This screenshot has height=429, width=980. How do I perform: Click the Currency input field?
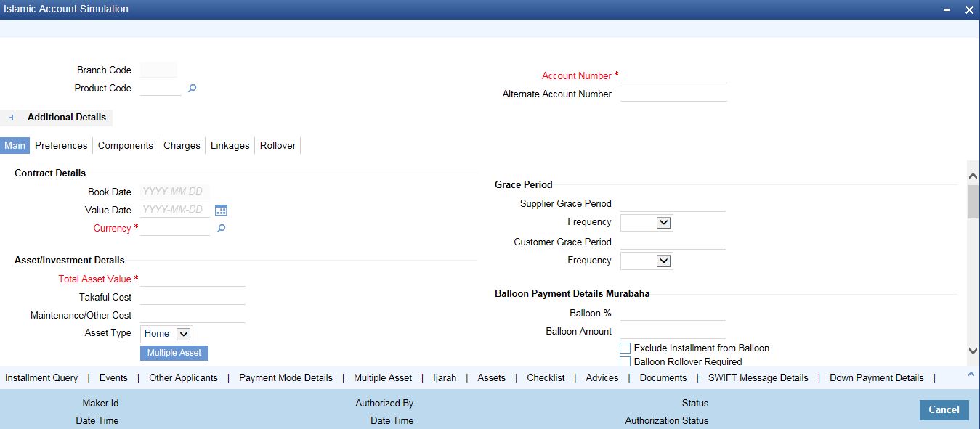175,228
